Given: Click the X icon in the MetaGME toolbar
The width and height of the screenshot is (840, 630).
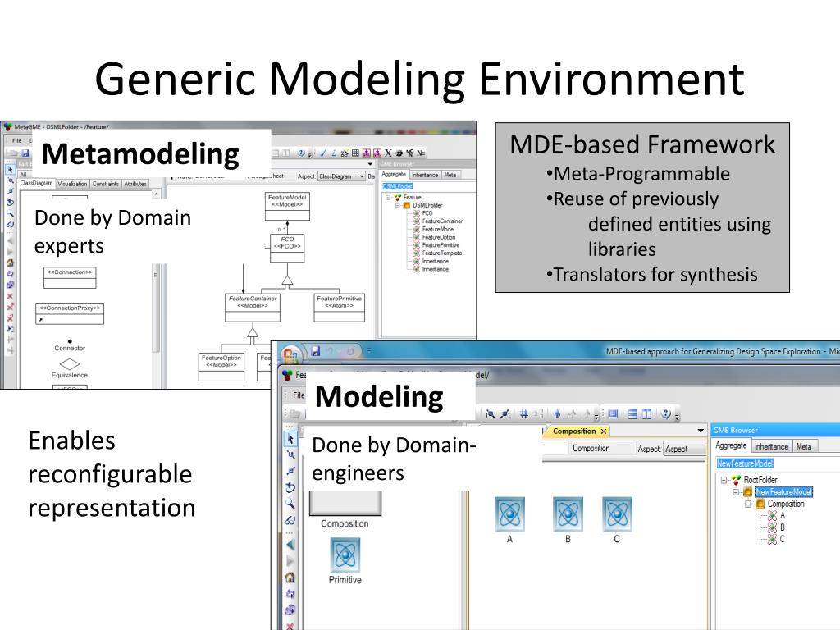Looking at the screenshot, I should pos(388,153).
